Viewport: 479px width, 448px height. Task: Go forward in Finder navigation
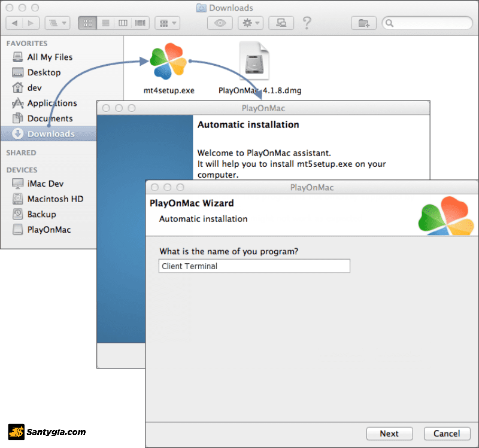31,23
